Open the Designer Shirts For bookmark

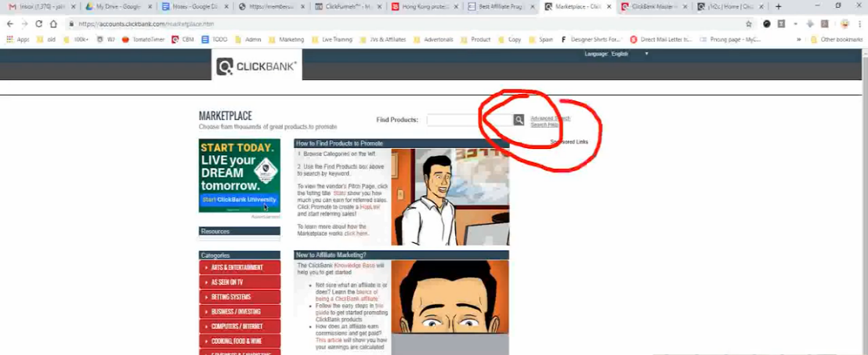(x=591, y=39)
